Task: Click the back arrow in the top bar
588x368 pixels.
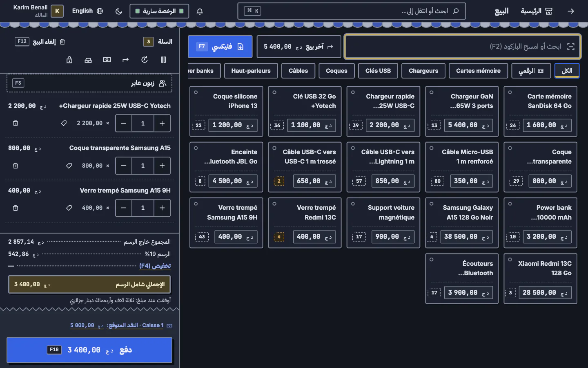Action: point(571,11)
